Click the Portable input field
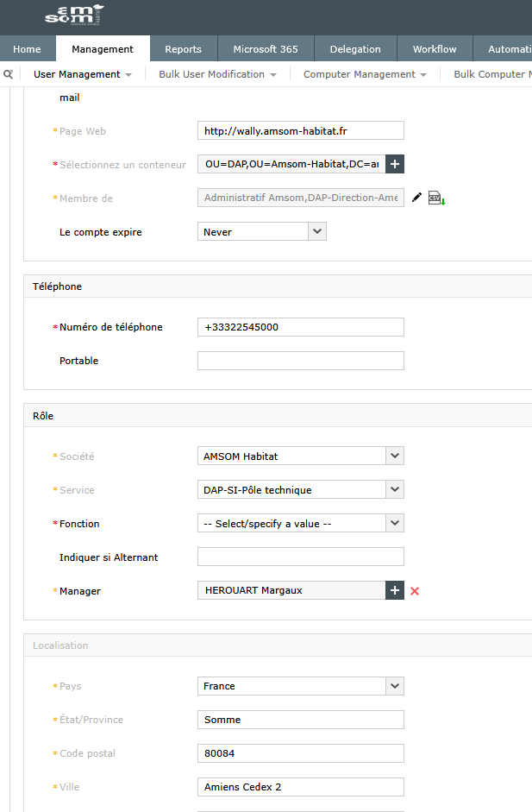The width and height of the screenshot is (532, 812). [x=301, y=361]
